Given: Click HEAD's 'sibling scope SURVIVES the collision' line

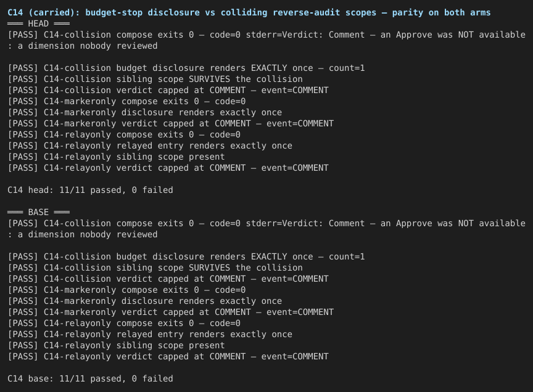Looking at the screenshot, I should pyautogui.click(x=155, y=79).
